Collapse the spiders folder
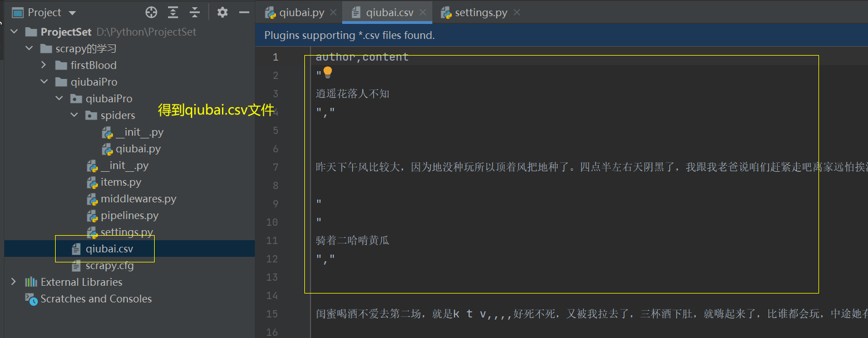Screen dimensions: 868x338 click(74, 115)
